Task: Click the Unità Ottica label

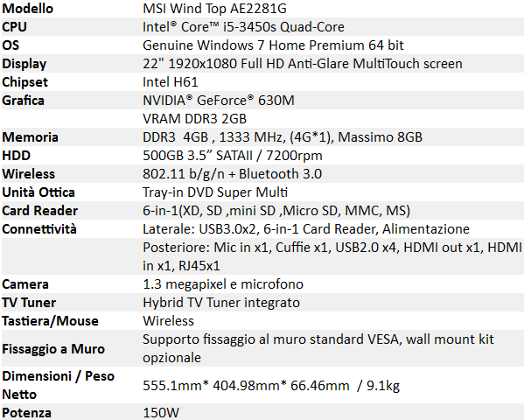Action: click(38, 192)
